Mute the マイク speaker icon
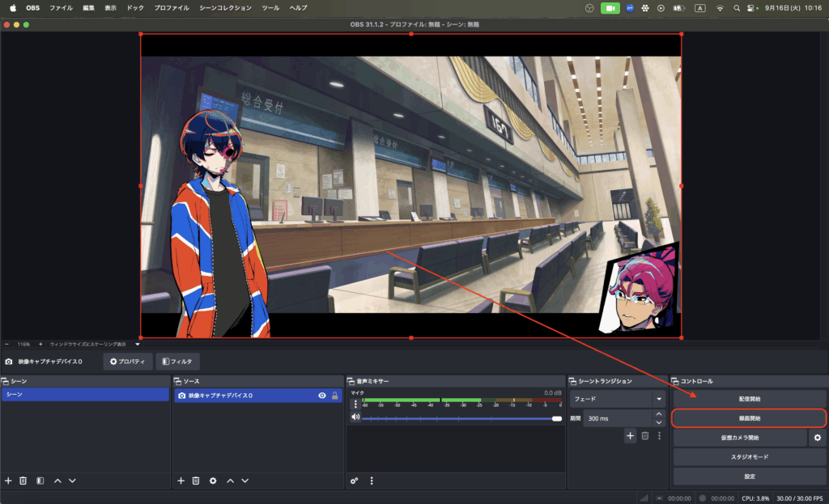829x504 pixels. 355,417
